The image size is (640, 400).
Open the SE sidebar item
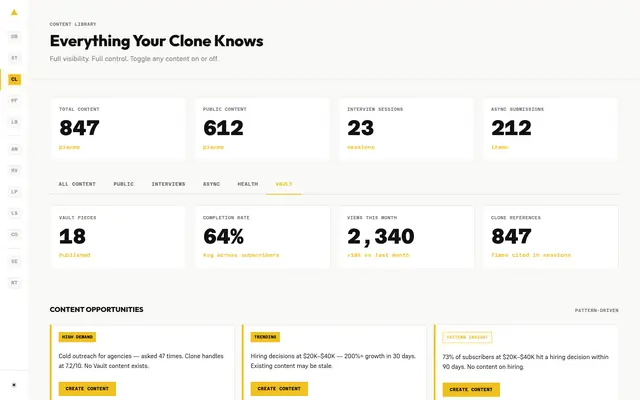[x=14, y=261]
